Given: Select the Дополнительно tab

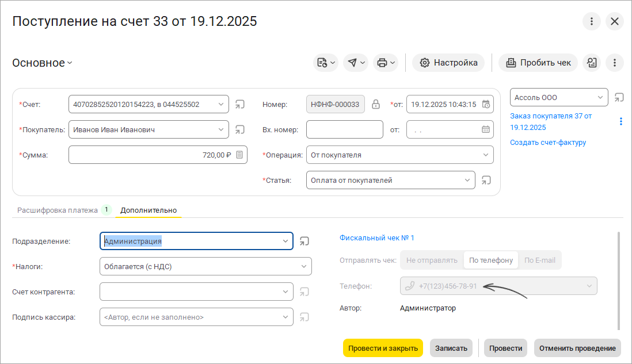Looking at the screenshot, I should [149, 210].
